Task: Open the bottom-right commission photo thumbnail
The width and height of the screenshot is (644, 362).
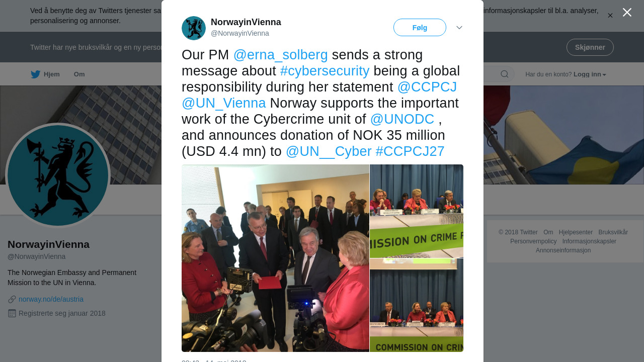Action: coord(417,305)
